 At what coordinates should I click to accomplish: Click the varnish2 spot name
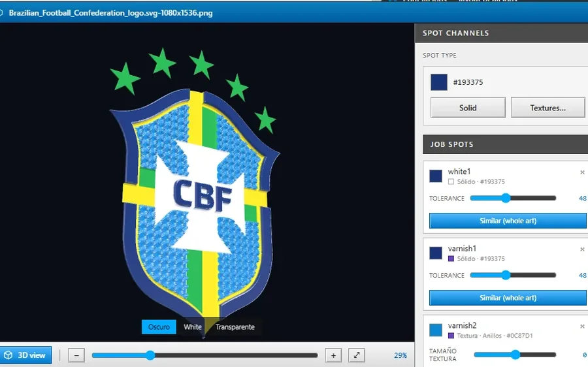[x=462, y=325]
